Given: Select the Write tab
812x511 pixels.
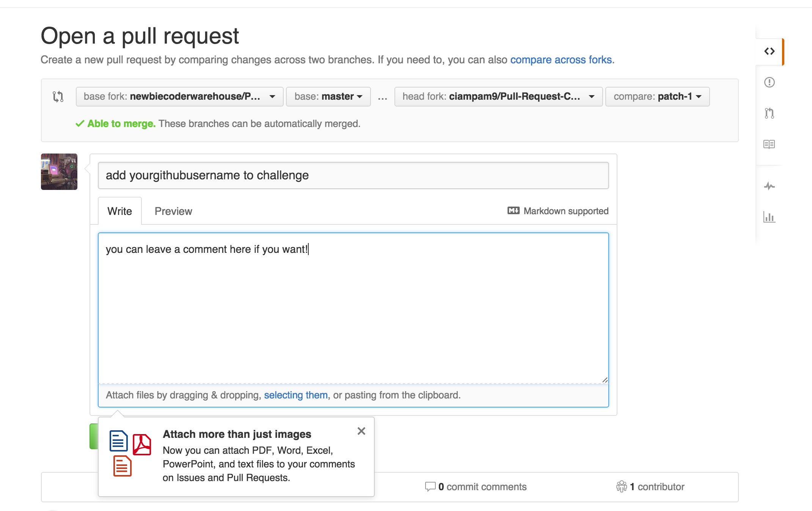Looking at the screenshot, I should 119,211.
